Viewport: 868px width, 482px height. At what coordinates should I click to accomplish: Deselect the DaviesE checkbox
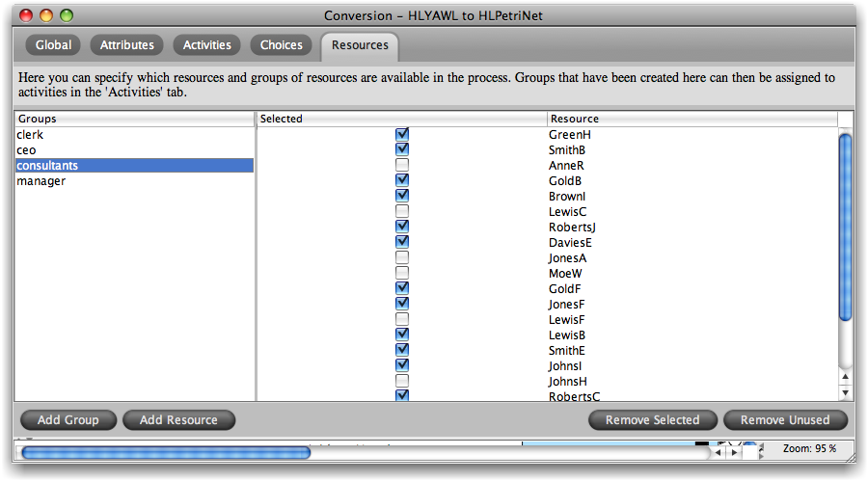[x=402, y=242]
